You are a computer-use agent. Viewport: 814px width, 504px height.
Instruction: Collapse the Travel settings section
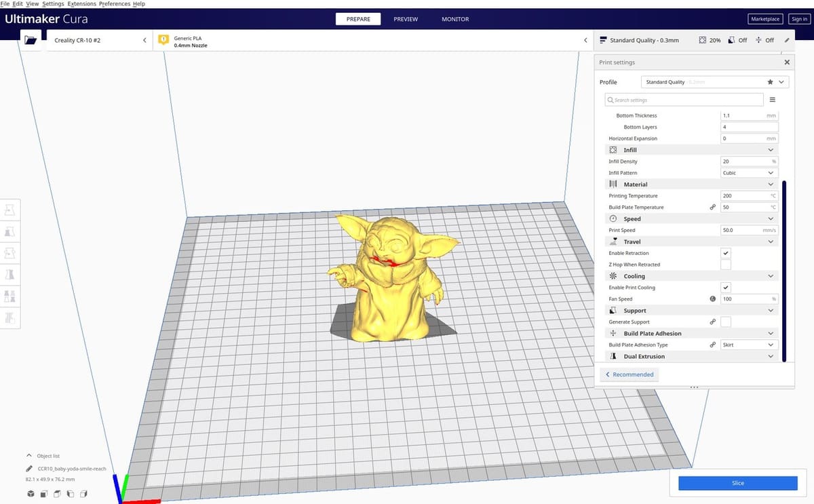(691, 241)
